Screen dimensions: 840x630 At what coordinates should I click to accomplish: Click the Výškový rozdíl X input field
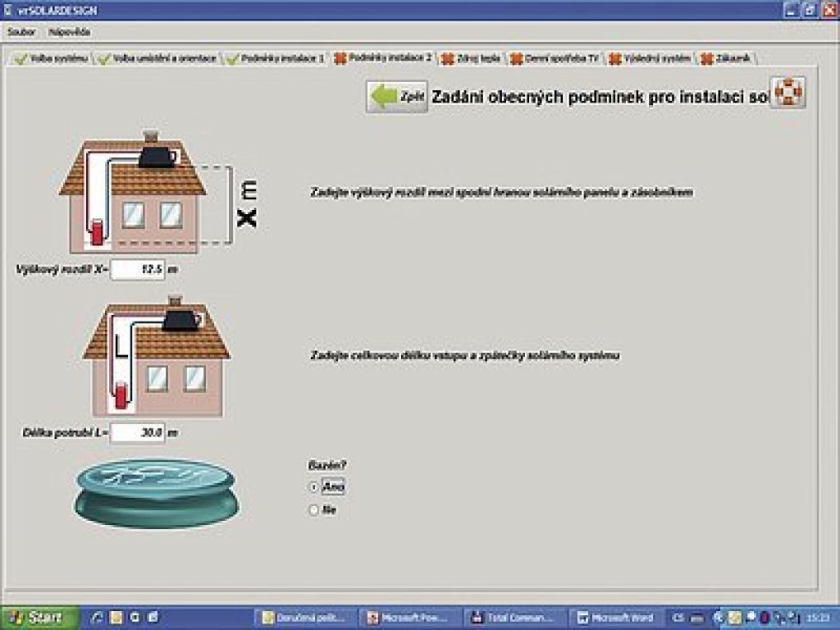pyautogui.click(x=138, y=269)
